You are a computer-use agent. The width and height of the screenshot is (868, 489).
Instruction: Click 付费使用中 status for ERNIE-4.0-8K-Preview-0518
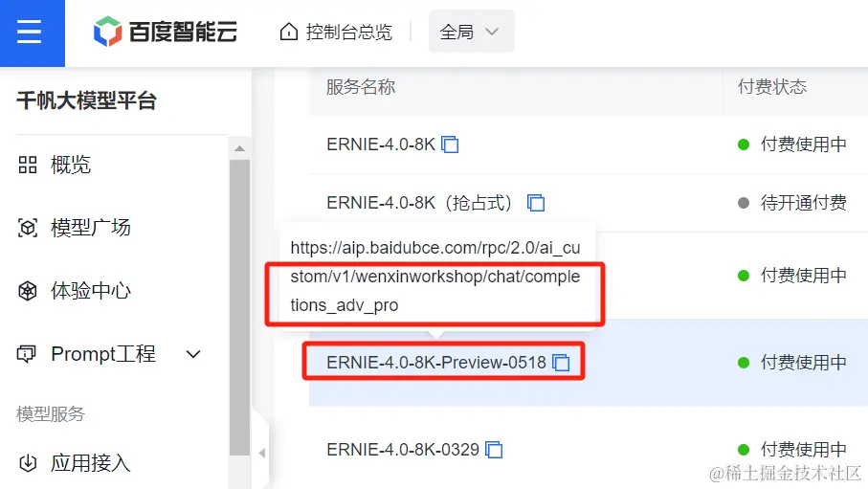click(803, 363)
